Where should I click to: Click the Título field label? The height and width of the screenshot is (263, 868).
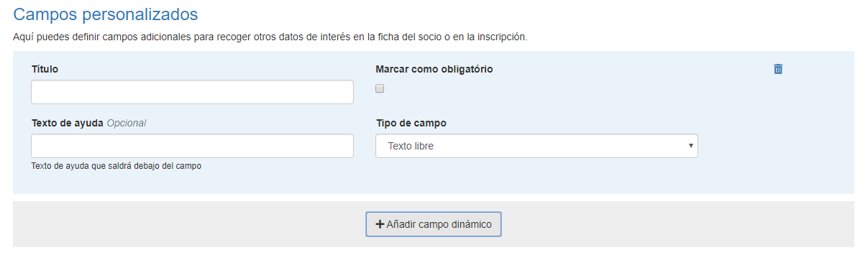click(45, 69)
